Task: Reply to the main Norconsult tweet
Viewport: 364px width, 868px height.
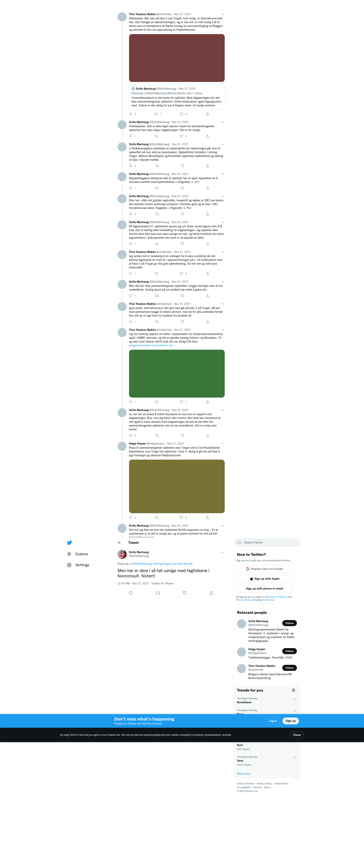Action: [x=131, y=593]
